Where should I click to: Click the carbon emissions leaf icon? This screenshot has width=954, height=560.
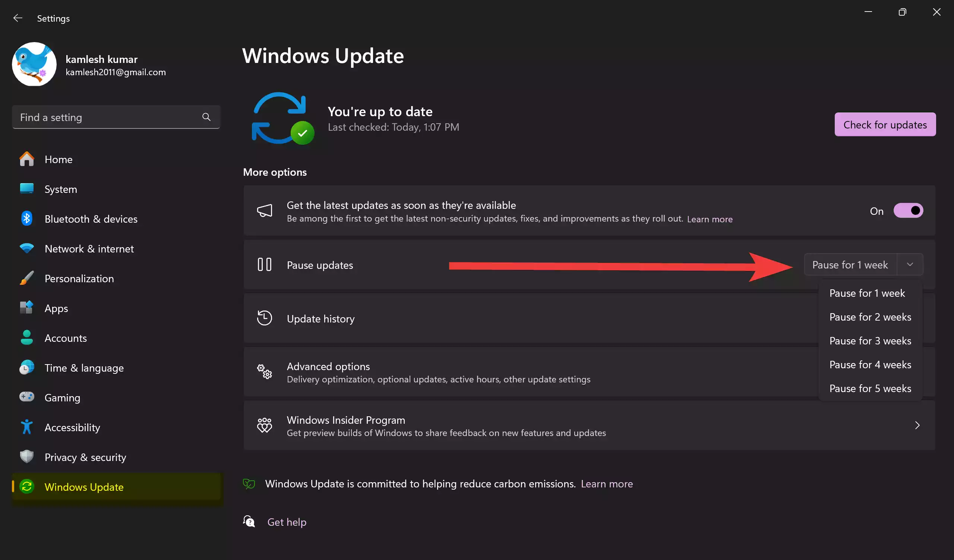tap(249, 484)
